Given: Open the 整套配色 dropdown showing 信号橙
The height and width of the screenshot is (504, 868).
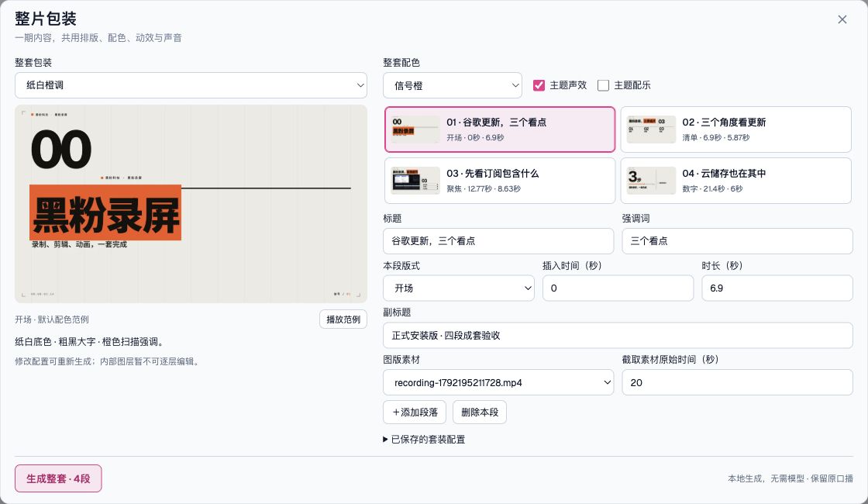Looking at the screenshot, I should (x=453, y=85).
